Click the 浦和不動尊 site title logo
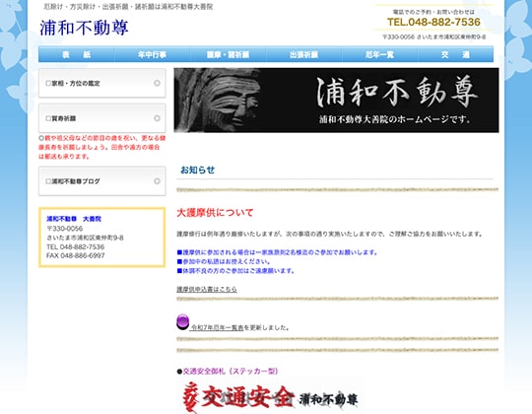This screenshot has height=414, width=532. tap(84, 28)
